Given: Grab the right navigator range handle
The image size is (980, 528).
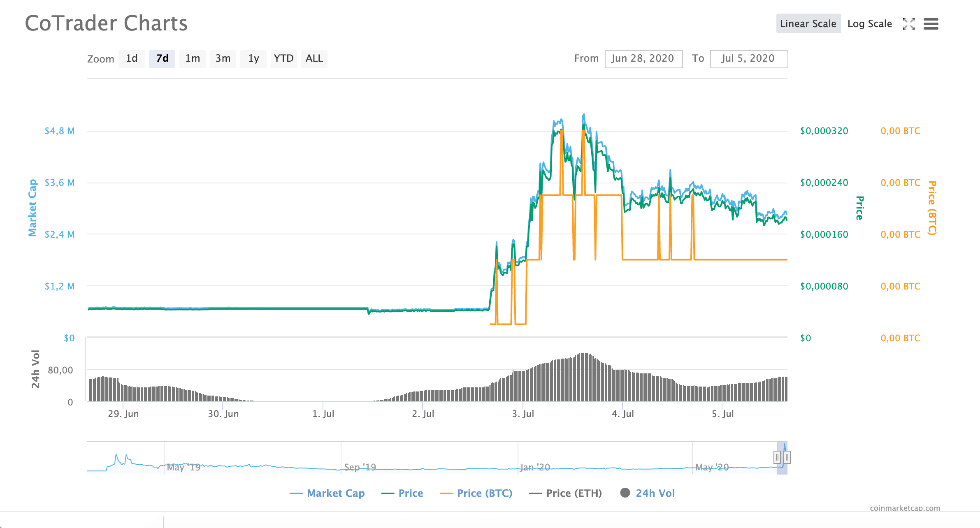Looking at the screenshot, I should coord(787,457).
